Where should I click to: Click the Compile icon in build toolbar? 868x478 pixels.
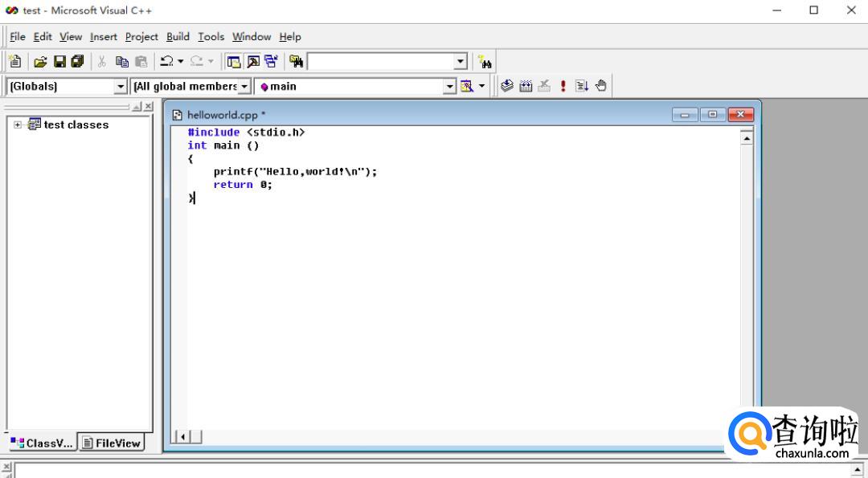coord(507,86)
